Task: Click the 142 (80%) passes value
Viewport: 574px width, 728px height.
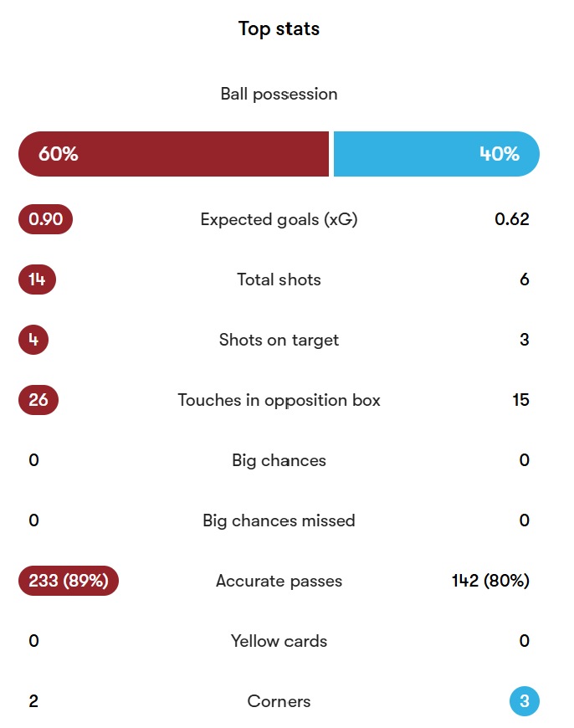Action: tap(490, 581)
